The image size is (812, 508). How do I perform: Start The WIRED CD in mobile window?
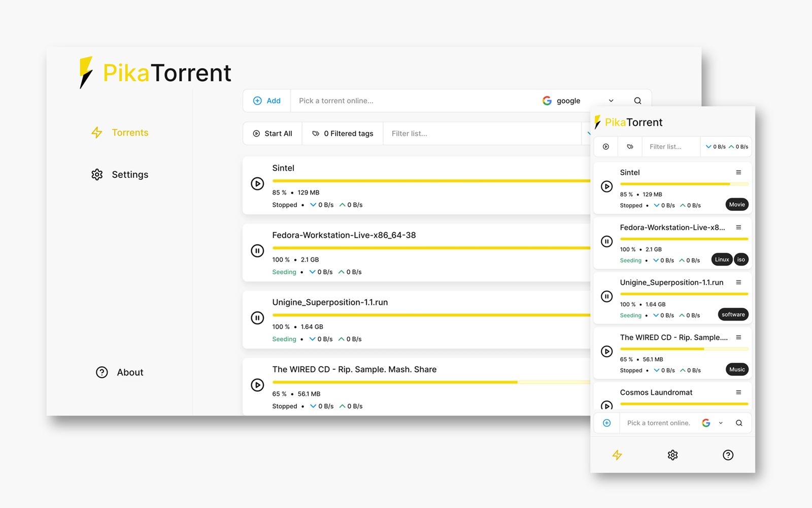(606, 351)
